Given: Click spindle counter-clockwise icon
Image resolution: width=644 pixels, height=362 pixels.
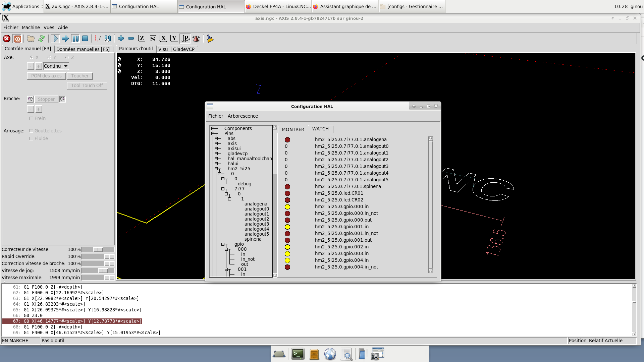Looking at the screenshot, I should 30,99.
